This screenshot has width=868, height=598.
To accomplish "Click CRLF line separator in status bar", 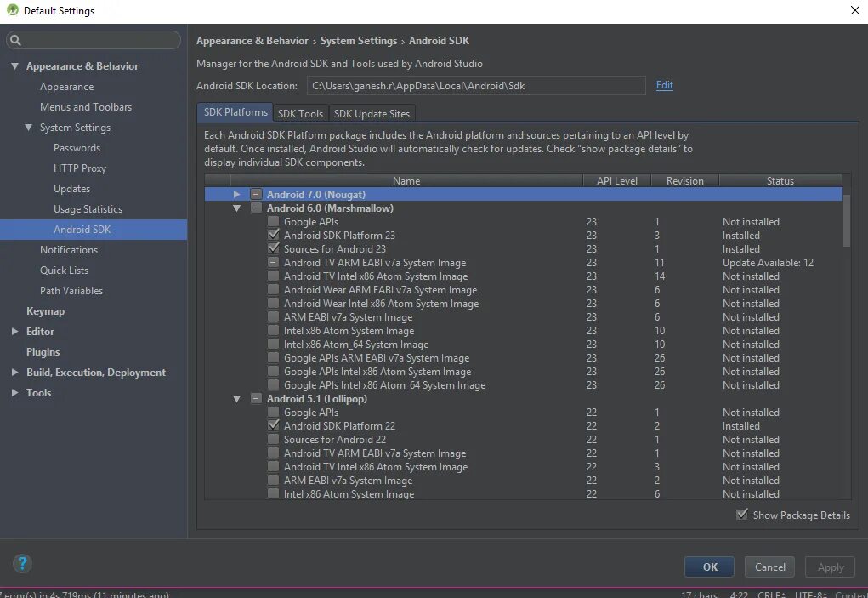I will (x=771, y=594).
